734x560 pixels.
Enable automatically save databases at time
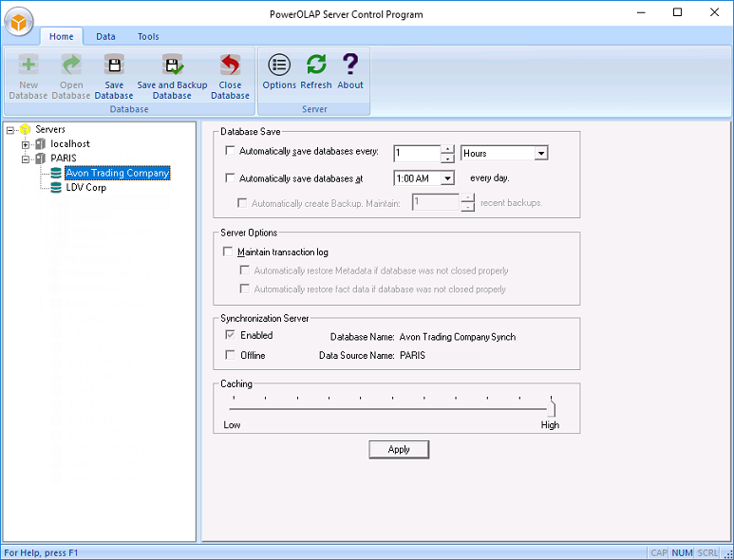point(230,177)
